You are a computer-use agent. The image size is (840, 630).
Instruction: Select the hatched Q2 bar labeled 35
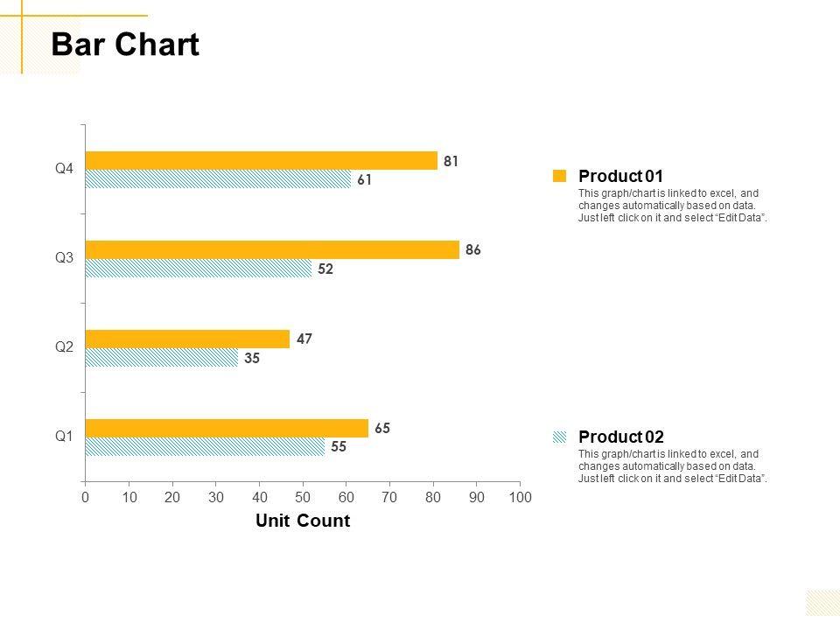tap(162, 357)
